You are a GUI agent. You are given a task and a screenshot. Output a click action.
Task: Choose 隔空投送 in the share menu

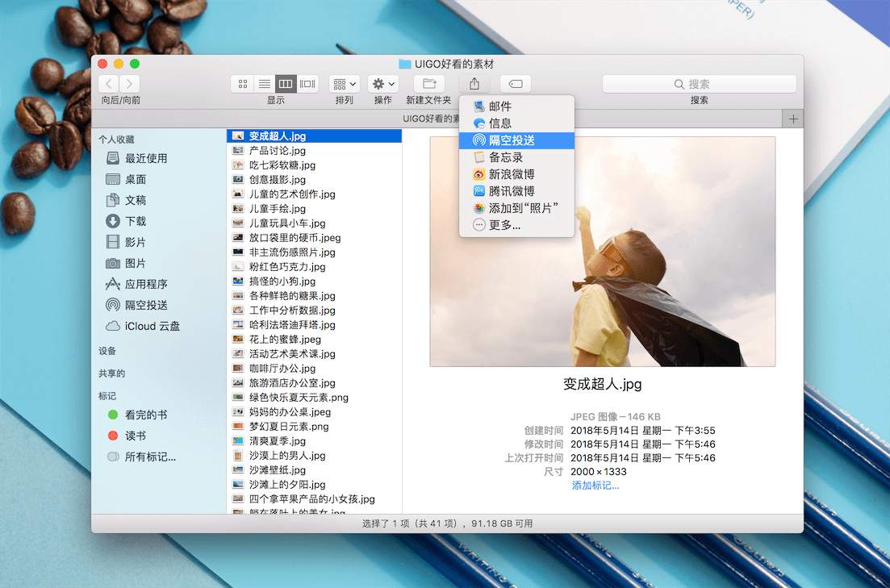click(516, 140)
